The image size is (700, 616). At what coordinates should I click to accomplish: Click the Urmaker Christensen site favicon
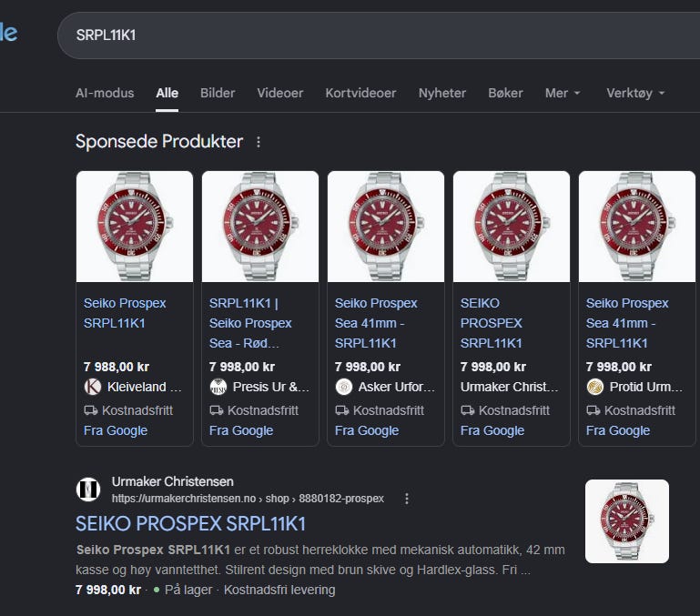click(x=88, y=490)
